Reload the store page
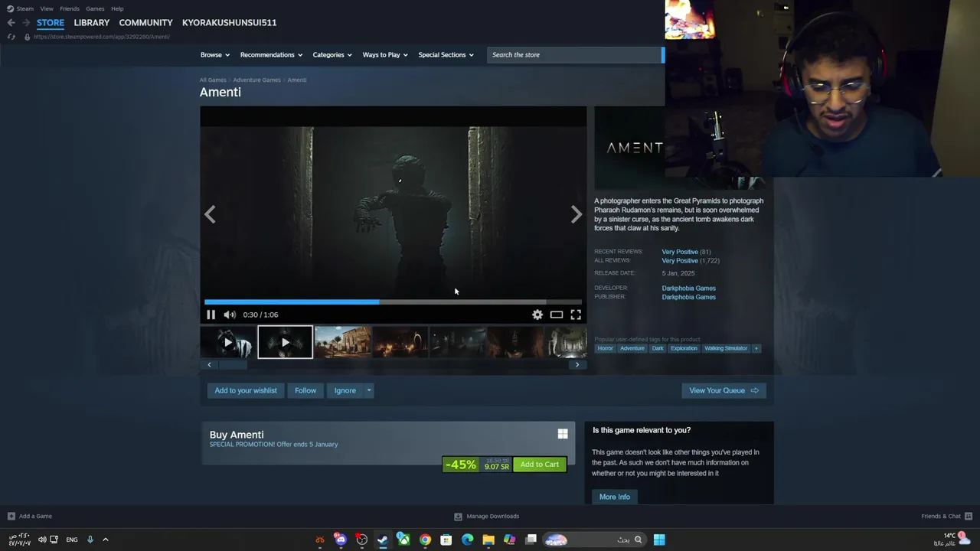The height and width of the screenshot is (551, 980). pyautogui.click(x=11, y=37)
